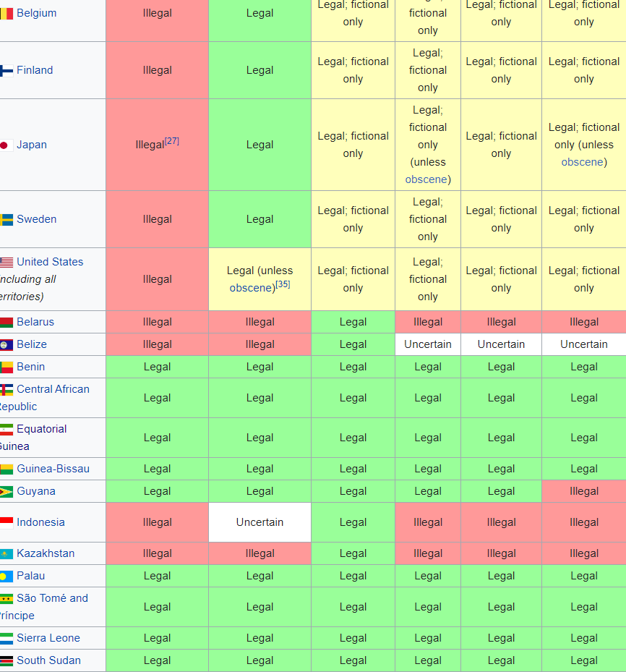Open footnote [35] in United States row
626x672 pixels.
point(283,284)
